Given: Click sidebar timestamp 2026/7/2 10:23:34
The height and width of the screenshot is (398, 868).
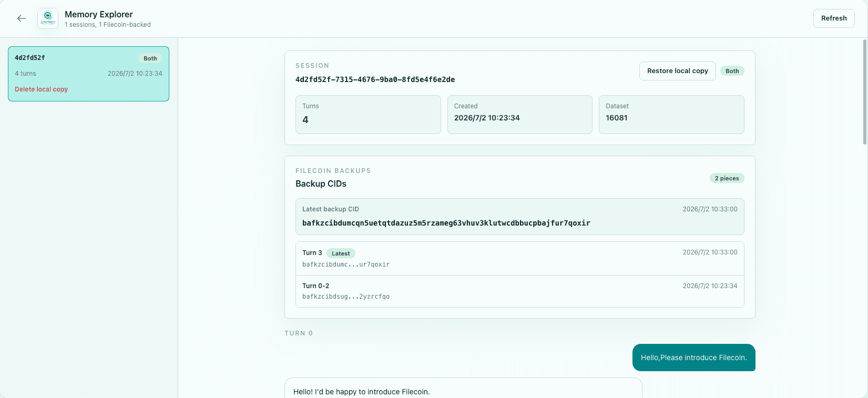Looking at the screenshot, I should (x=135, y=74).
